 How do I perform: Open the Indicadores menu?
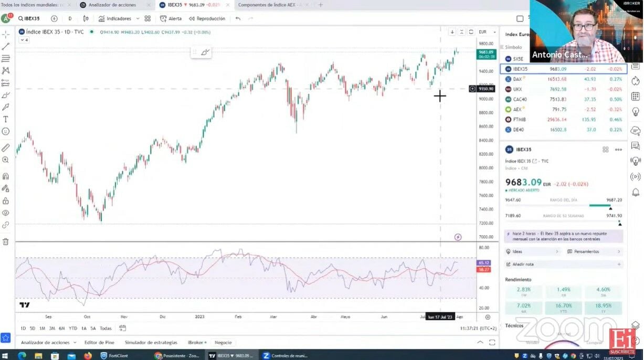114,18
